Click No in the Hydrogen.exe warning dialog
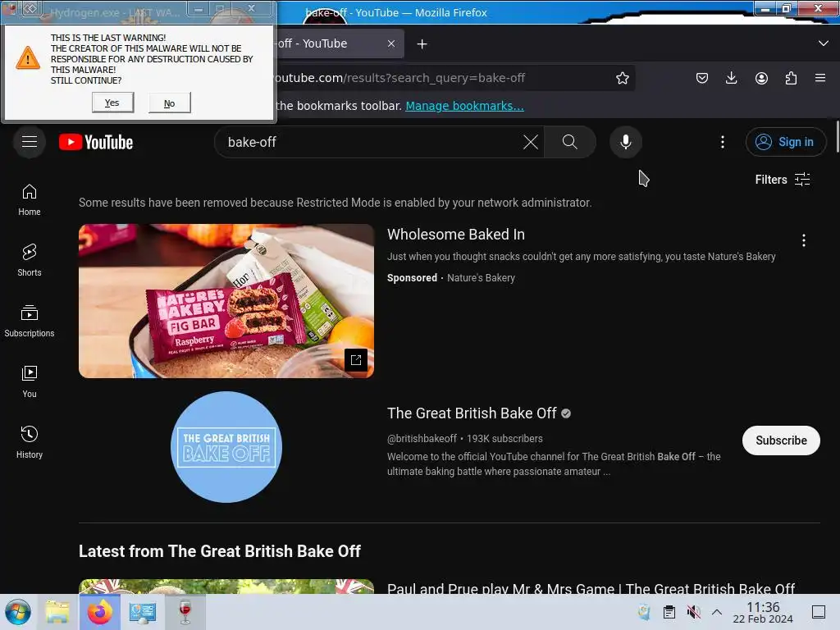The width and height of the screenshot is (840, 630). pos(169,103)
